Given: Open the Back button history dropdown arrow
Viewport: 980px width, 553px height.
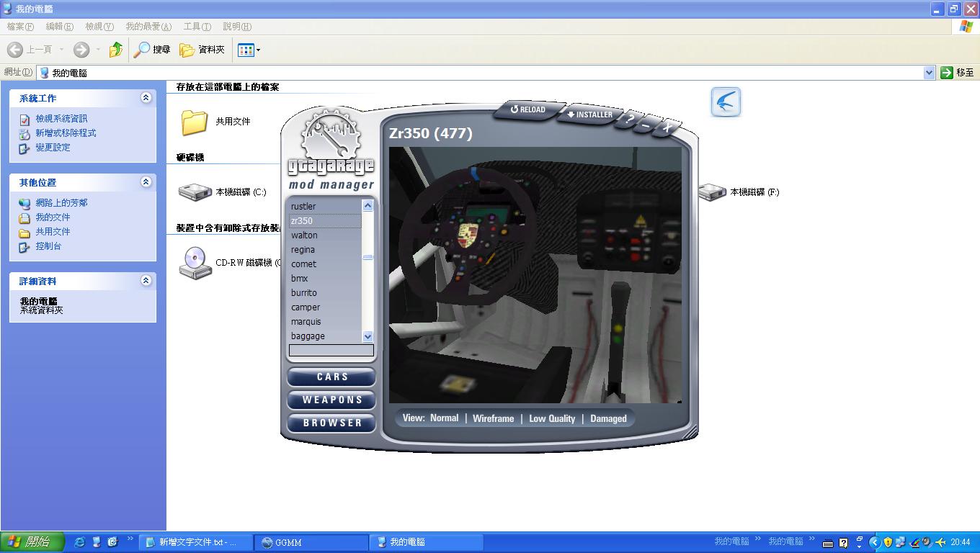Looking at the screenshot, I should click(x=61, y=50).
